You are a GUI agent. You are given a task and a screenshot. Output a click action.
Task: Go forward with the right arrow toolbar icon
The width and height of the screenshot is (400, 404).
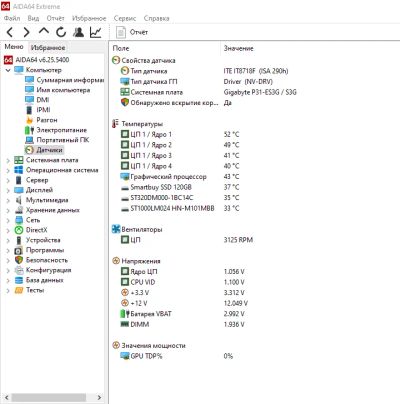pyautogui.click(x=26, y=32)
